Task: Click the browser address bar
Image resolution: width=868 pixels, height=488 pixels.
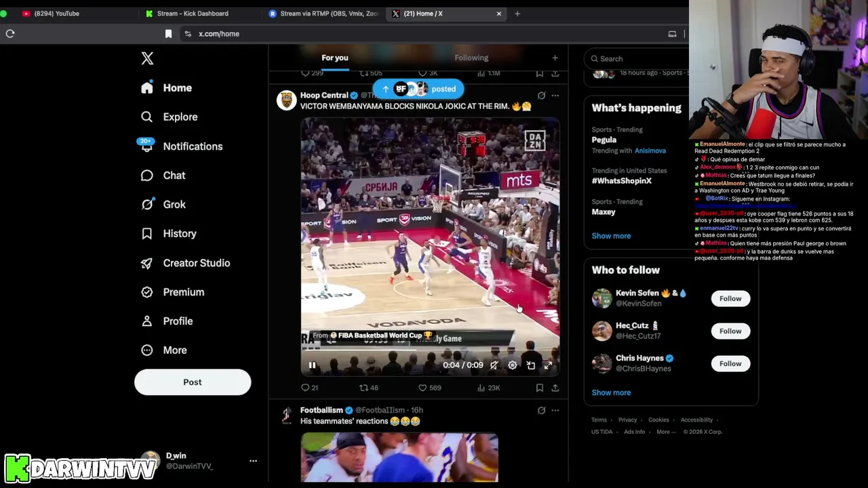Action: click(434, 33)
